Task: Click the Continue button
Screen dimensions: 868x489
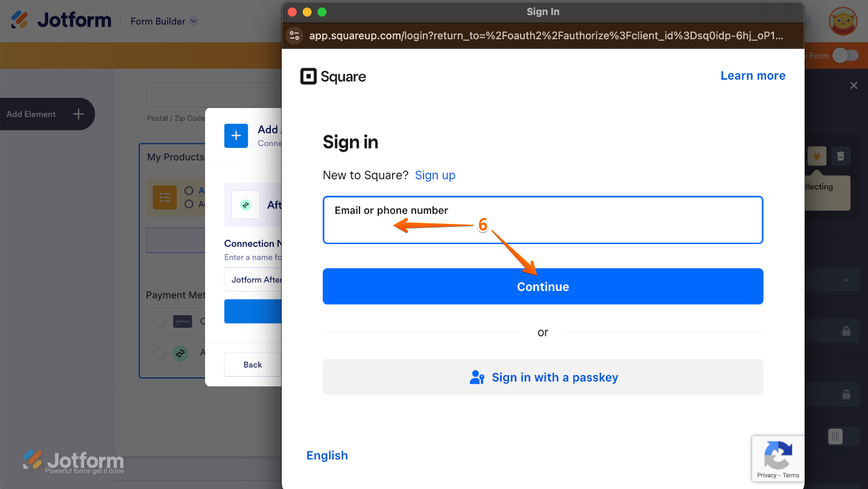Action: pyautogui.click(x=542, y=286)
